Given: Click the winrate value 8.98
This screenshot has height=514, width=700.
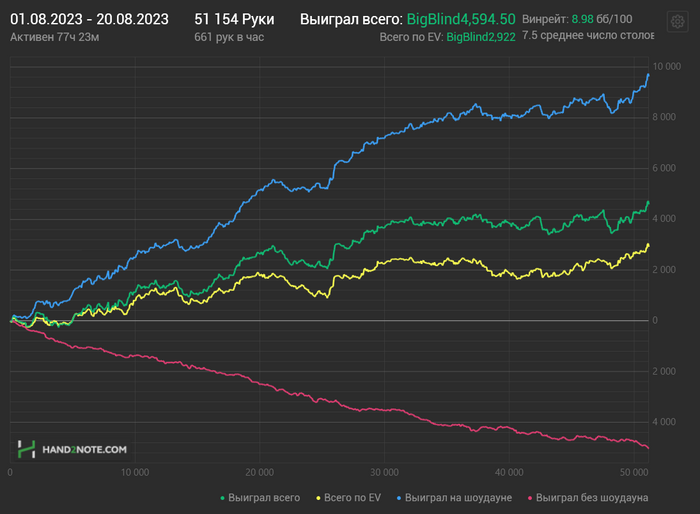Looking at the screenshot, I should [583, 19].
